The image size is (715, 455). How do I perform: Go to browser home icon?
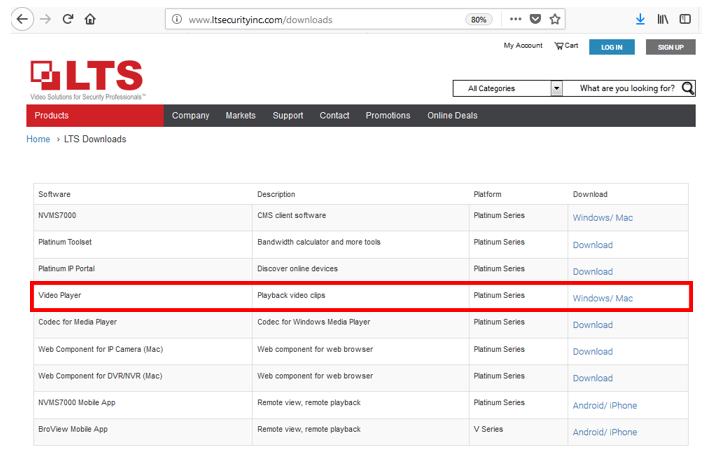[91, 19]
